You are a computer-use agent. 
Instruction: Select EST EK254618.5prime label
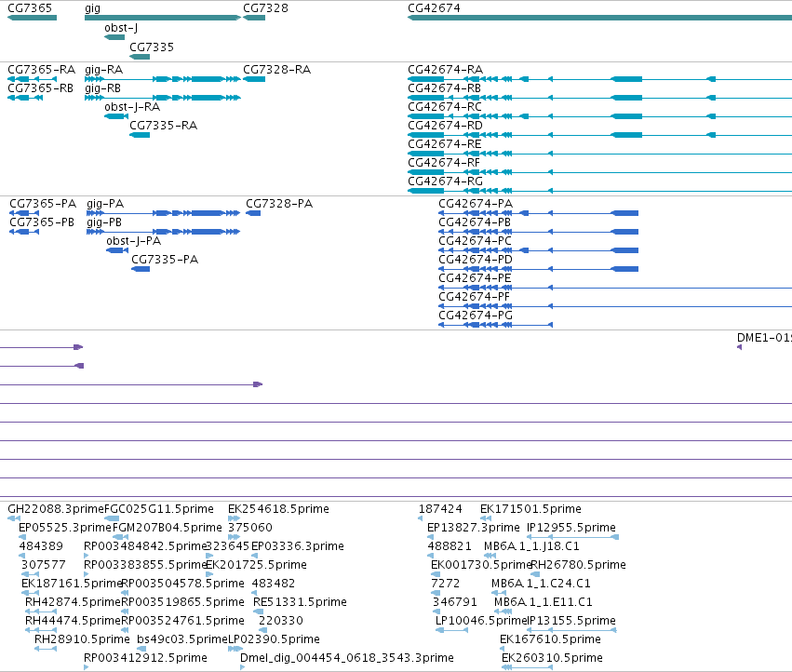[x=278, y=509]
